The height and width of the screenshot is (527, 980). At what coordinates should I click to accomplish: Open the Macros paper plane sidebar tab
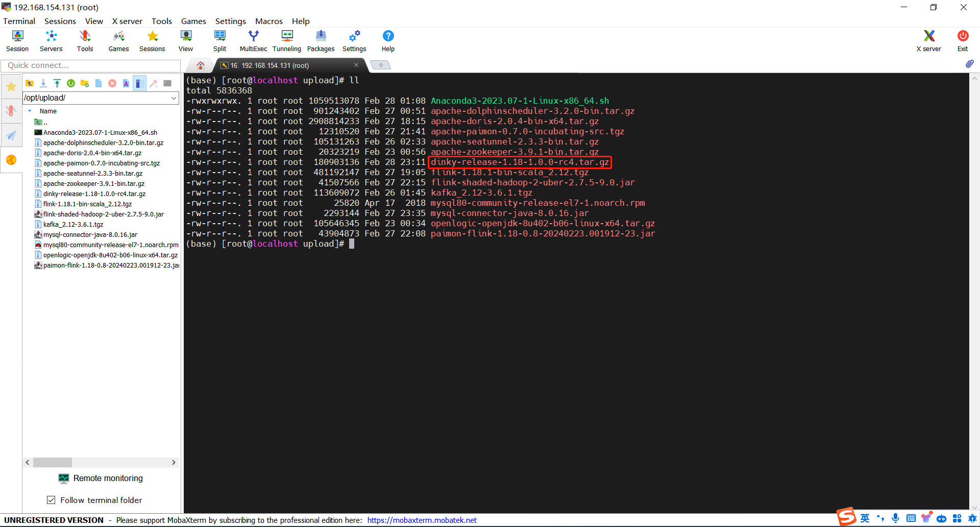[11, 135]
